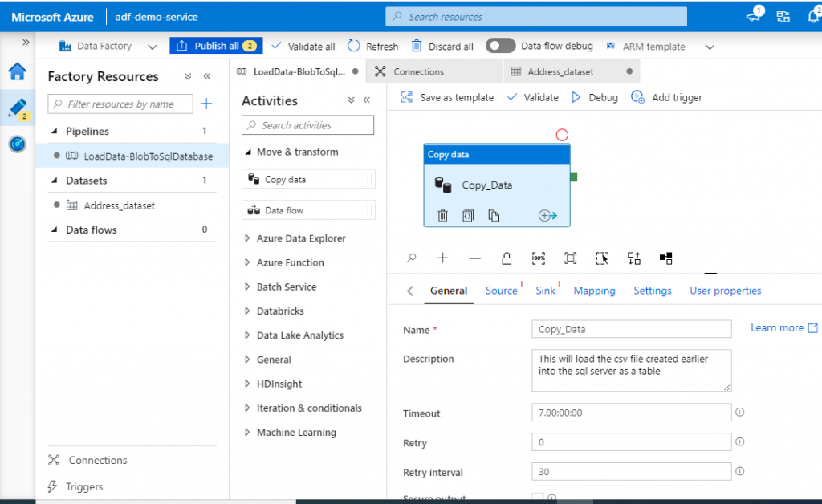The height and width of the screenshot is (504, 822).
Task: Zoom out on the canvas with minus icon
Action: point(475,258)
